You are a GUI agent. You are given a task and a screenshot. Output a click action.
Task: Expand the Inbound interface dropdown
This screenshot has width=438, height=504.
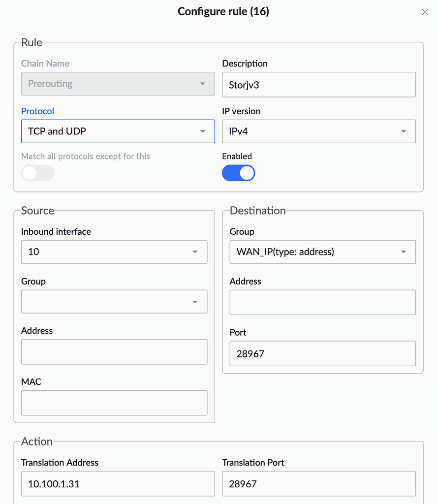click(114, 252)
